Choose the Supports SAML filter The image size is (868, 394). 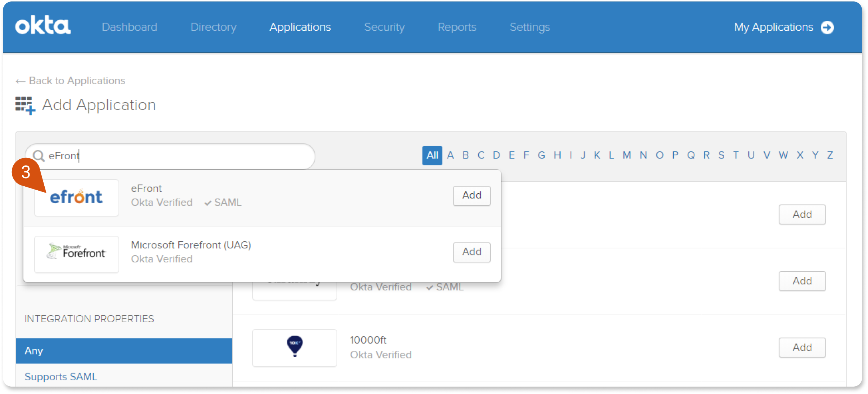coord(61,377)
